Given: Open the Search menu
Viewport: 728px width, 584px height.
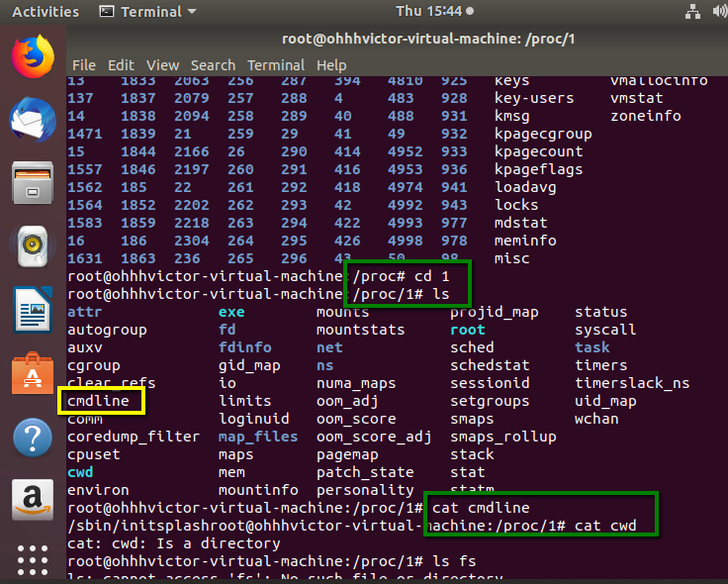Looking at the screenshot, I should tap(213, 65).
